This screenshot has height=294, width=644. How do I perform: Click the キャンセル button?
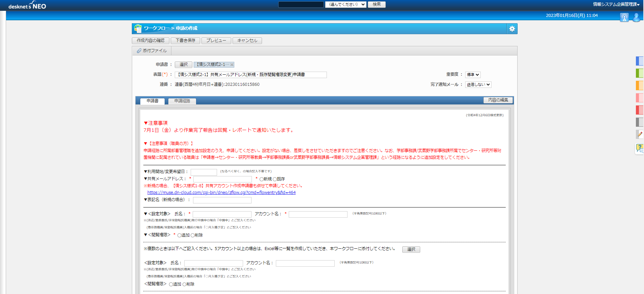click(x=247, y=41)
